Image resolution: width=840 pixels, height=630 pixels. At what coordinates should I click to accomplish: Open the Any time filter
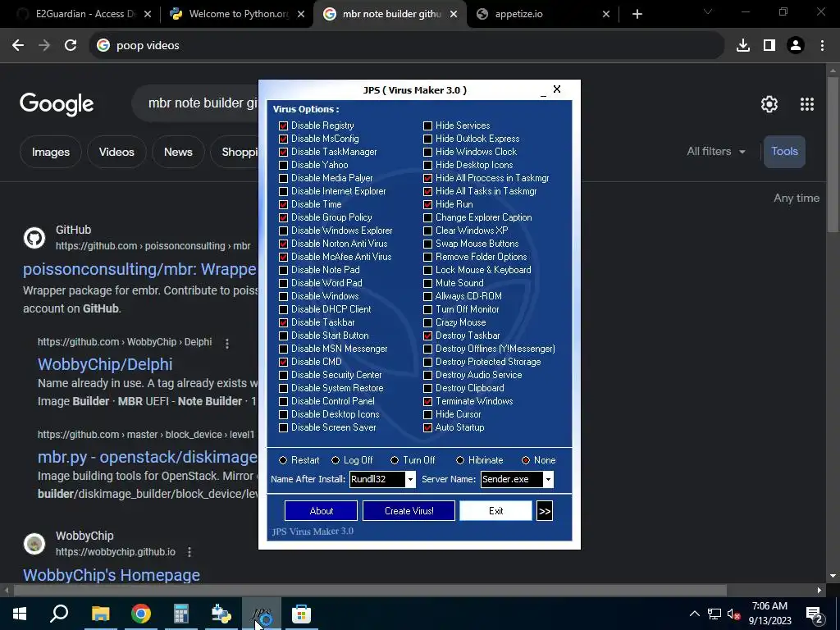(x=796, y=199)
